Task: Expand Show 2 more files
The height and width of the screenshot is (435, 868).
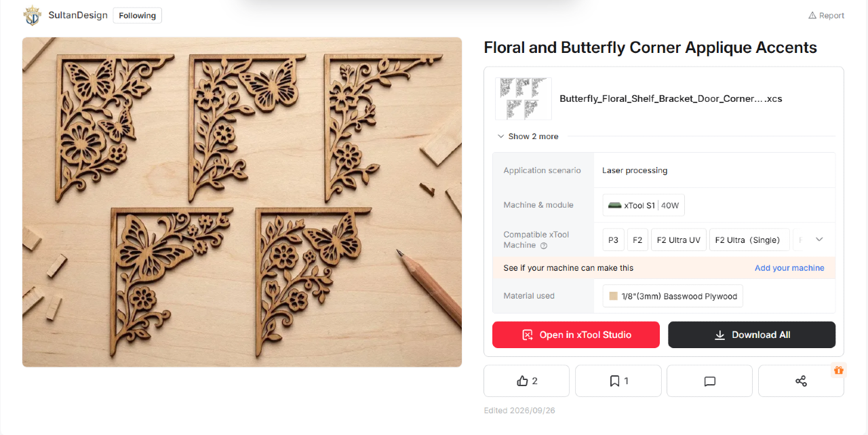Action: (x=528, y=136)
